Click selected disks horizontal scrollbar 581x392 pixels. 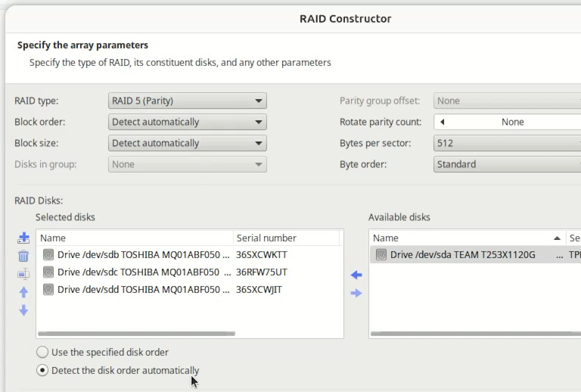(136, 334)
